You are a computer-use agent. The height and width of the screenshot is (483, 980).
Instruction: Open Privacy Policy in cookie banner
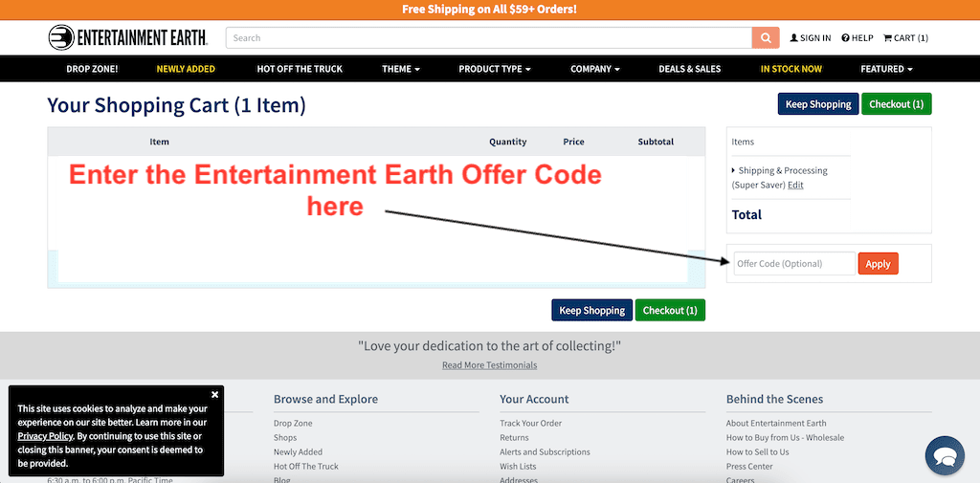(45, 436)
